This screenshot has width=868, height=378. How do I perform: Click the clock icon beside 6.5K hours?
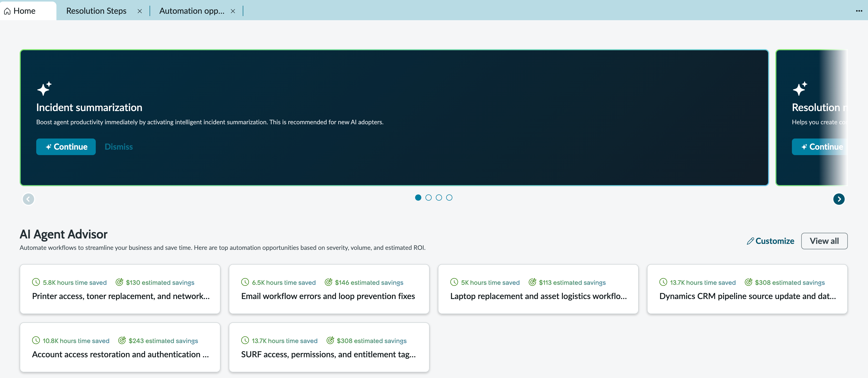coord(245,282)
